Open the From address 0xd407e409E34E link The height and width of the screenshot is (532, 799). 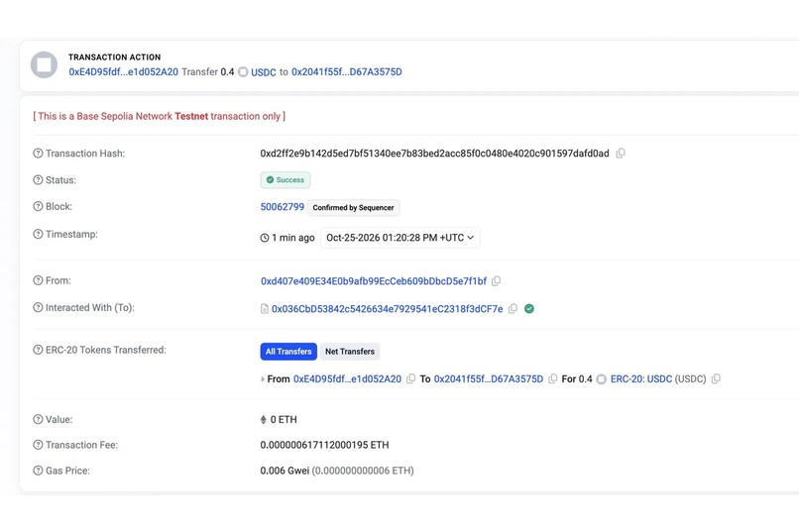(374, 281)
